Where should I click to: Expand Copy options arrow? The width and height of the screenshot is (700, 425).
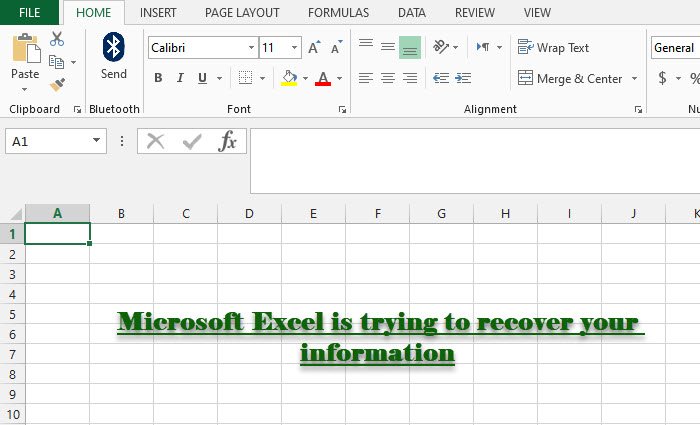tap(73, 62)
